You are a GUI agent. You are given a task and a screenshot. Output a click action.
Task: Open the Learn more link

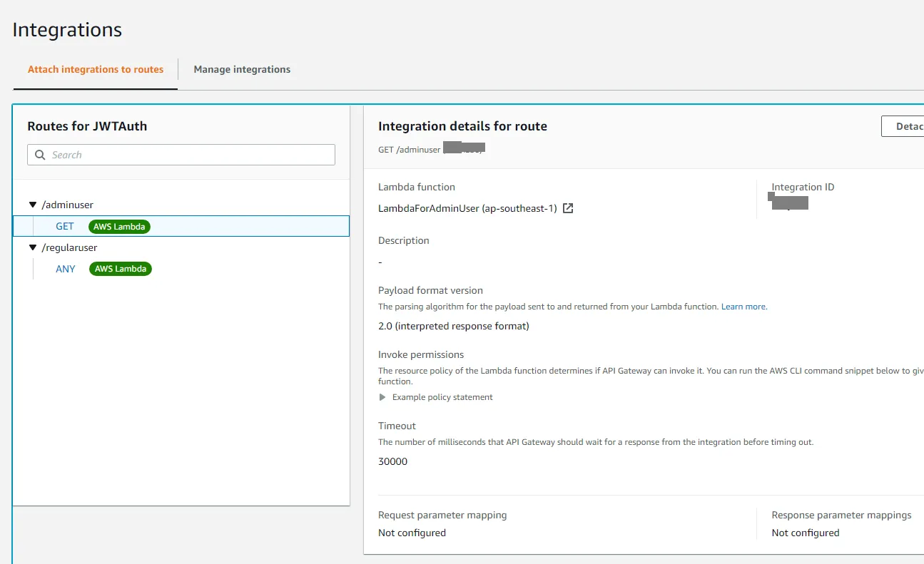[x=743, y=307]
